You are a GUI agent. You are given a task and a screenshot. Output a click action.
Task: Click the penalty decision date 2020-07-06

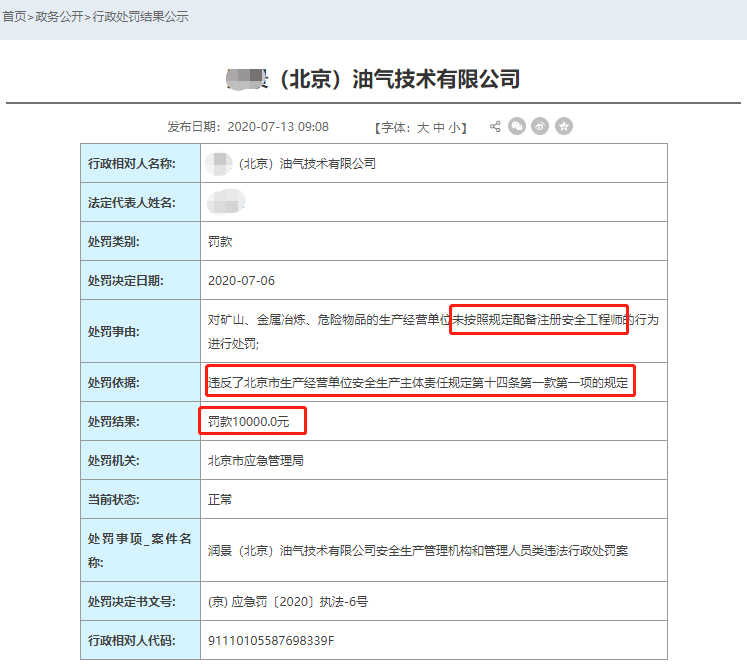[x=241, y=280]
